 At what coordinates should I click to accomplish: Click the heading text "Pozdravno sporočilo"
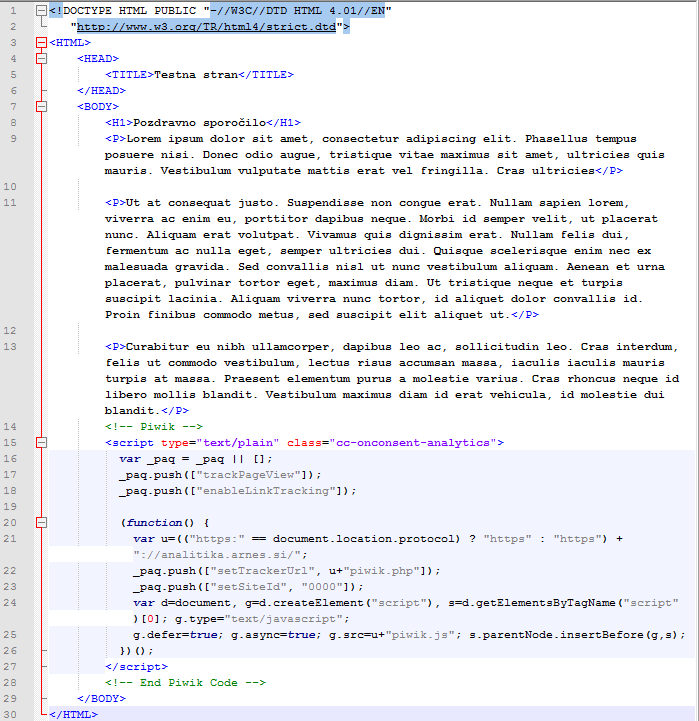(200, 123)
